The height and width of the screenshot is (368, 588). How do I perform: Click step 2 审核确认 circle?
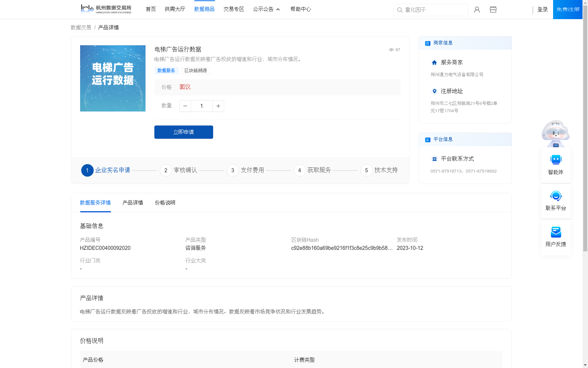[166, 170]
